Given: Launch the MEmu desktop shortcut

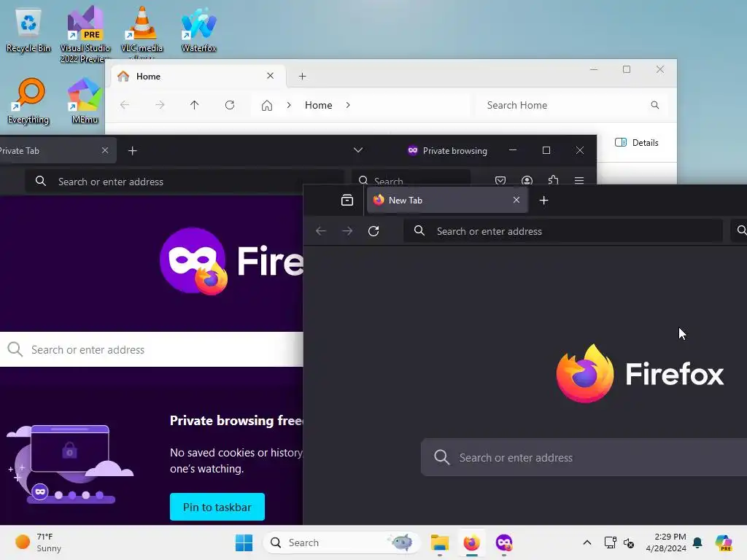Looking at the screenshot, I should [x=85, y=101].
